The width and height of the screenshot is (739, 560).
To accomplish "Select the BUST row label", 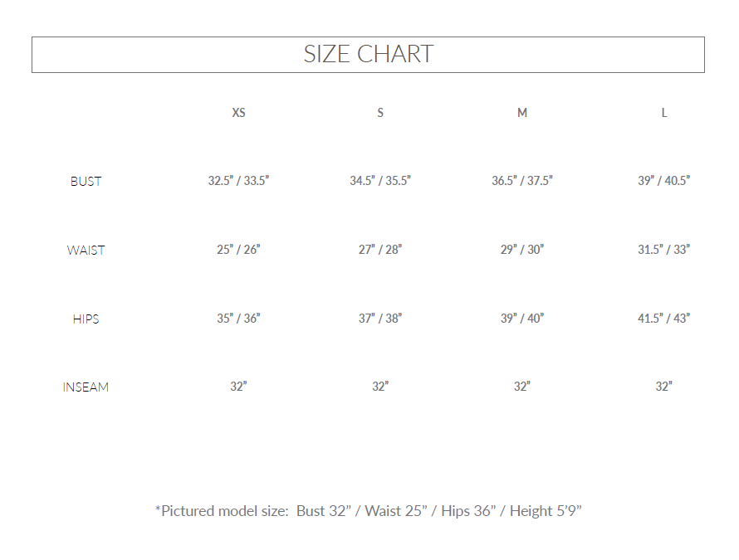I will [x=86, y=181].
